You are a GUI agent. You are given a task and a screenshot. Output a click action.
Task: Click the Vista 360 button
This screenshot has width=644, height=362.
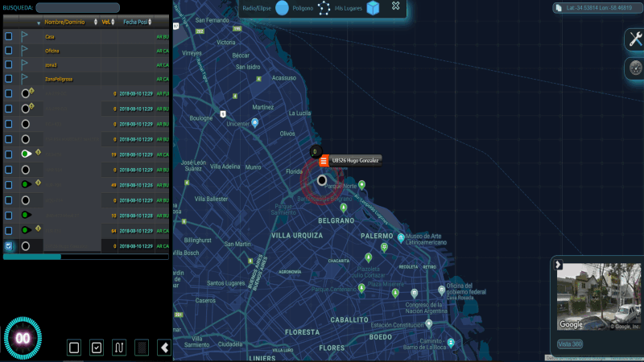tap(570, 344)
